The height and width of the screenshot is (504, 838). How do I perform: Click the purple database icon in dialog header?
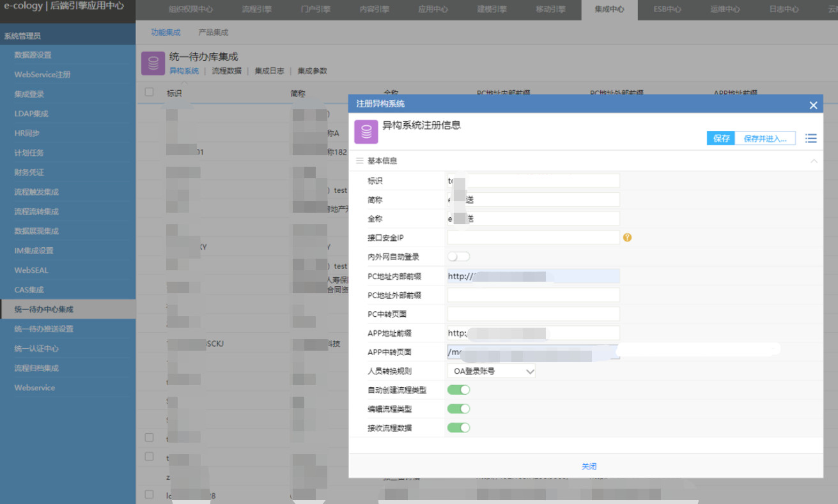366,132
